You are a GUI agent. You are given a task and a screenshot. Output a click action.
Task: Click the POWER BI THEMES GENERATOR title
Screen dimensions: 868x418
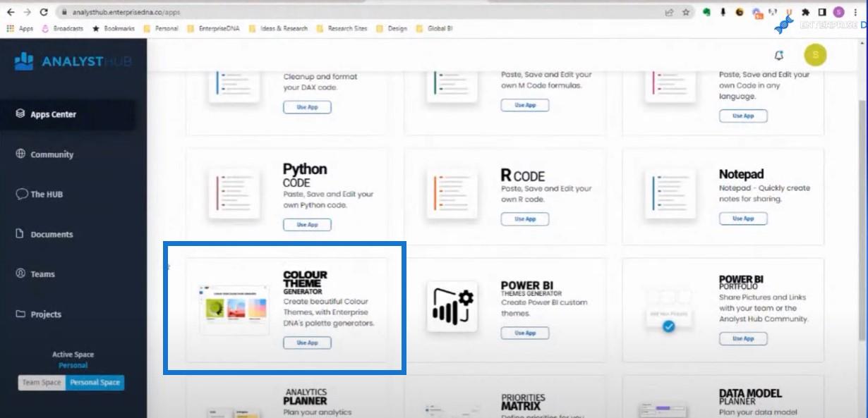[x=531, y=289]
